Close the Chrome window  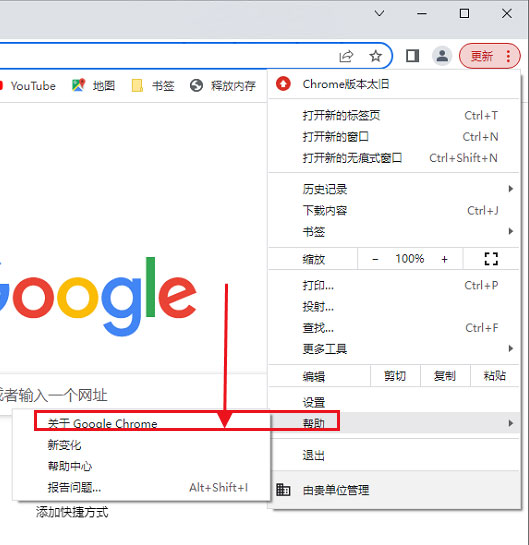(507, 14)
